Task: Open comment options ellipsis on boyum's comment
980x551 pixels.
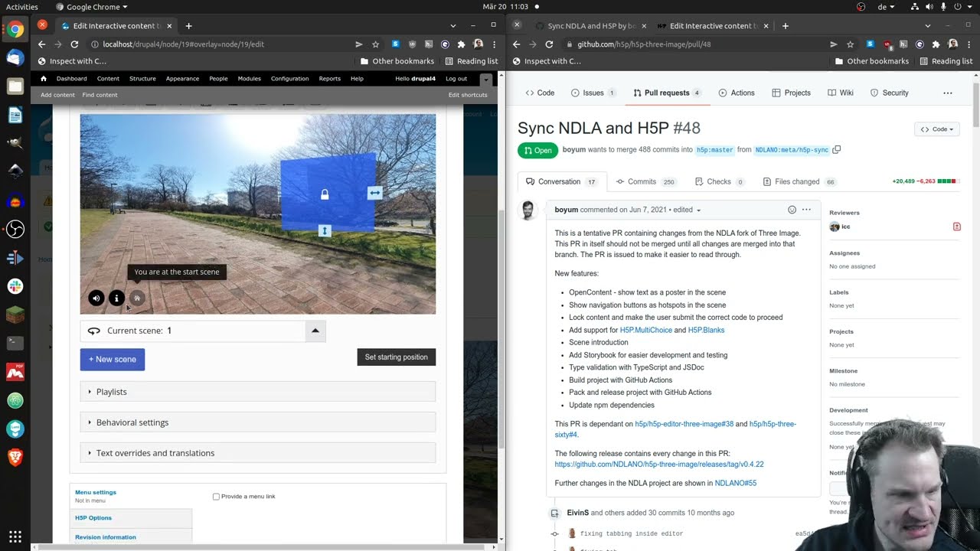Action: (x=806, y=210)
